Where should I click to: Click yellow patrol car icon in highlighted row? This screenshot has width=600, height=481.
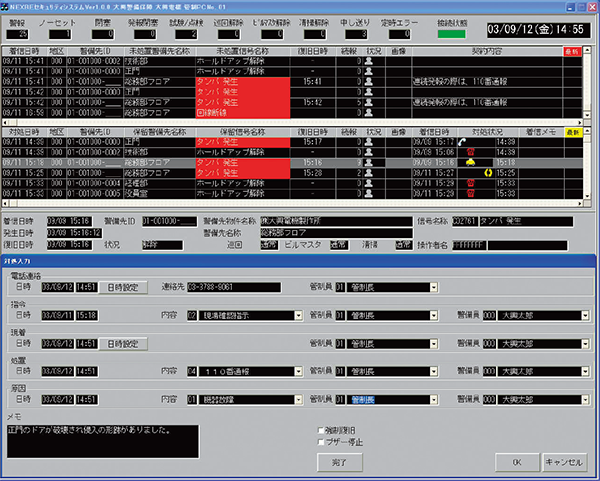(x=470, y=162)
